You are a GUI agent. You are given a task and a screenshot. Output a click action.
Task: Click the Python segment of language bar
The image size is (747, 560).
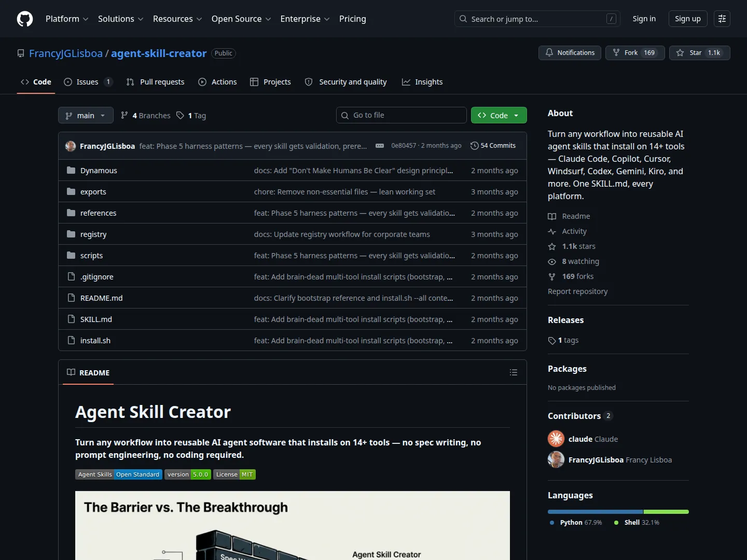[x=596, y=512]
